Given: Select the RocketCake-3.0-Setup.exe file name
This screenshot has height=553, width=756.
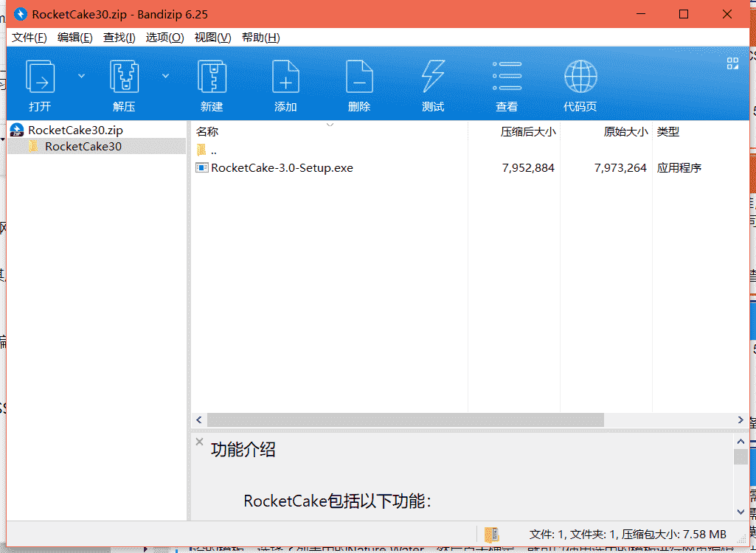Looking at the screenshot, I should pyautogui.click(x=282, y=168).
